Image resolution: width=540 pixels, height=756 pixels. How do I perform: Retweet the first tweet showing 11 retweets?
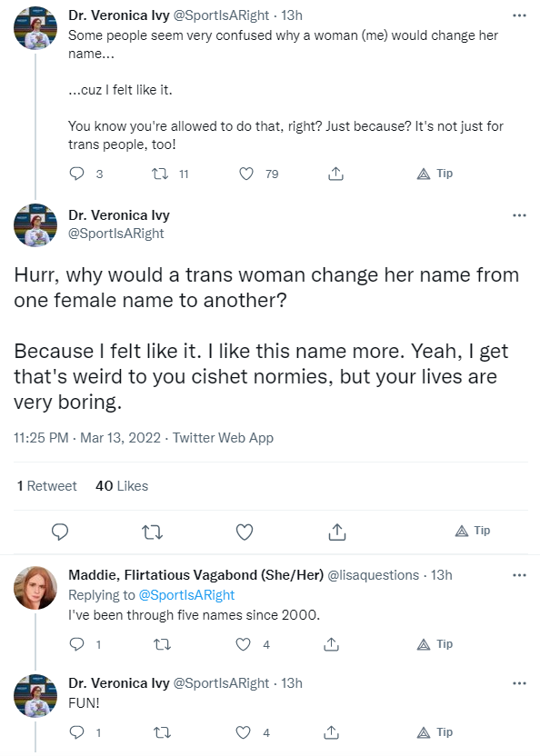point(160,174)
